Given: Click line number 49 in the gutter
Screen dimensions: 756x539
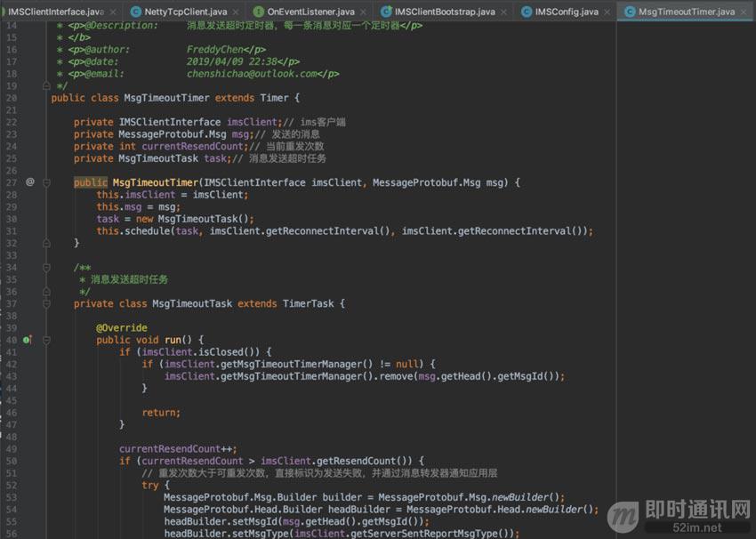Looking at the screenshot, I should [12, 449].
